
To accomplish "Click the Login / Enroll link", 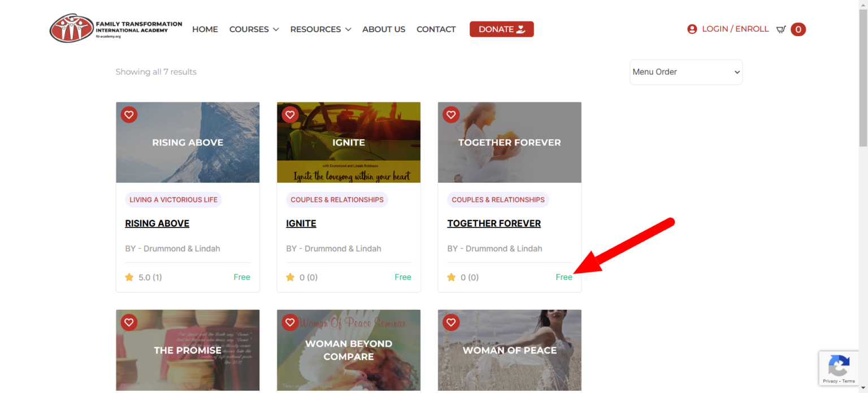I will click(735, 29).
